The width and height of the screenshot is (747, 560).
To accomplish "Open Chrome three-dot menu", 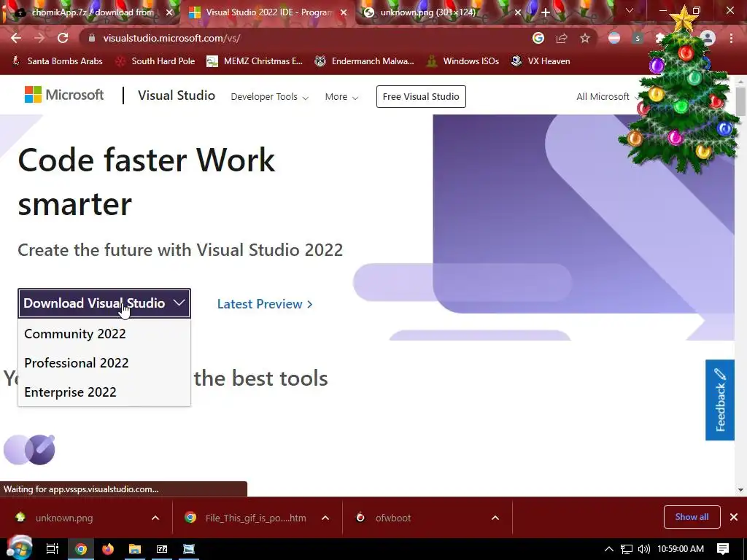I will tap(731, 38).
